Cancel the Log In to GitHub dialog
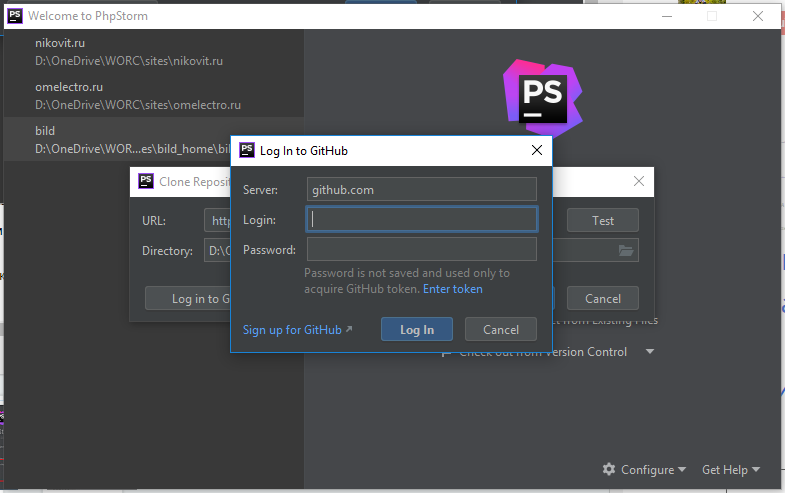Screen dimensions: 785x493 click(x=501, y=329)
